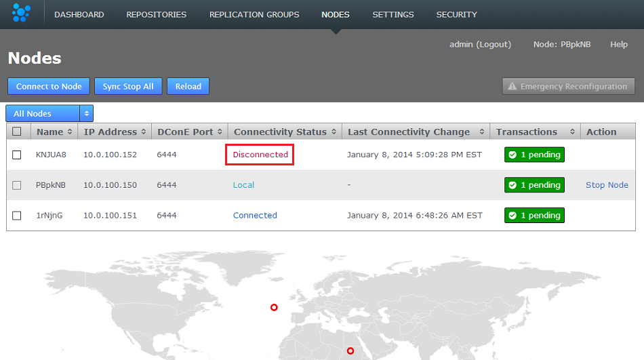Open the Help link

point(619,44)
